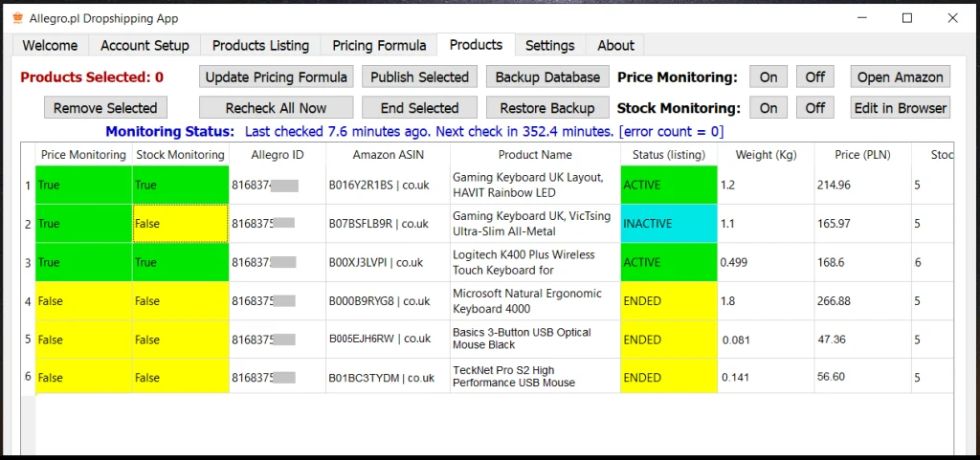The height and width of the screenshot is (460, 980).
Task: Click product name Basics 3-Button USB Optical Mouse
Action: point(535,340)
